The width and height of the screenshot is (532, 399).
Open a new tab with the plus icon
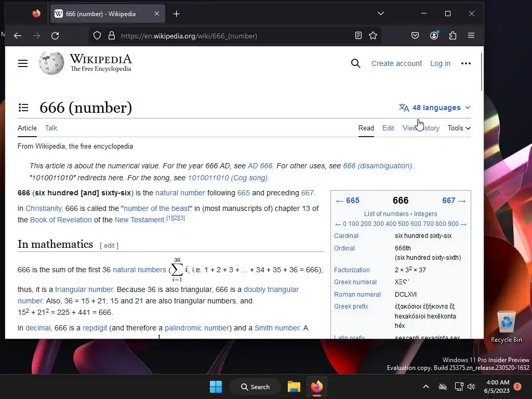click(x=177, y=14)
